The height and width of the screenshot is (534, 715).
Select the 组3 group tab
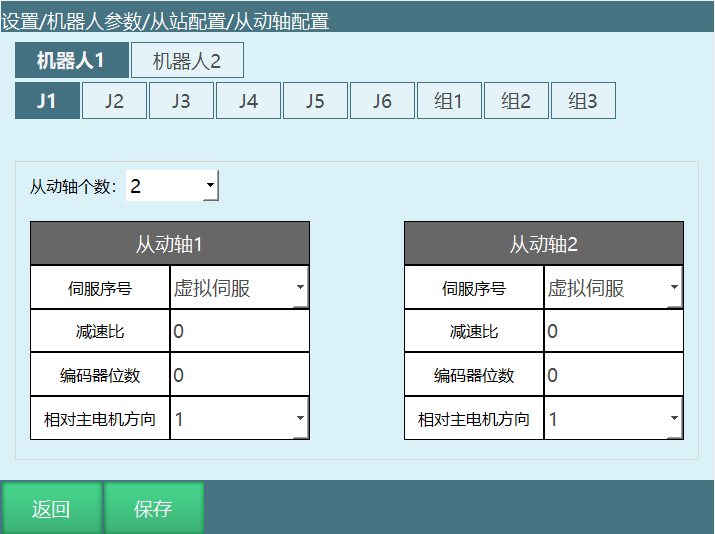pyautogui.click(x=583, y=101)
